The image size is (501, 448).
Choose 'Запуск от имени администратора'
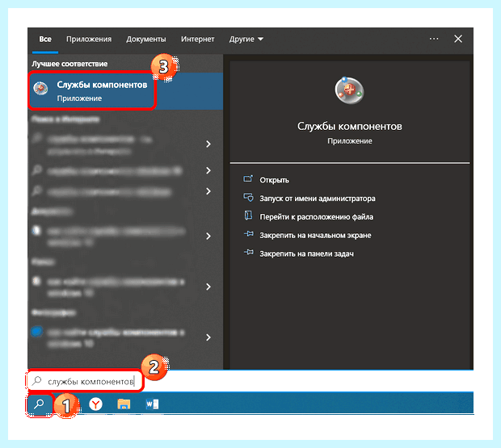318,199
